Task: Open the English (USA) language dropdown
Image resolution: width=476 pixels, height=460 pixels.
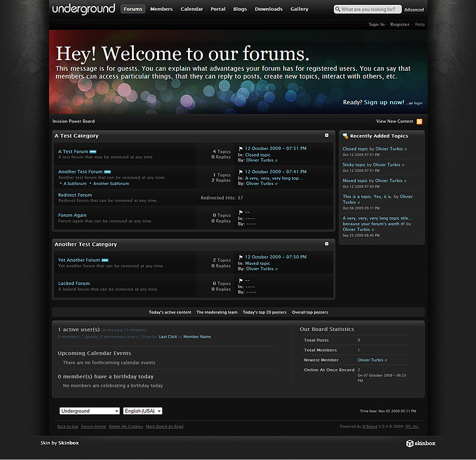Action: click(x=142, y=411)
